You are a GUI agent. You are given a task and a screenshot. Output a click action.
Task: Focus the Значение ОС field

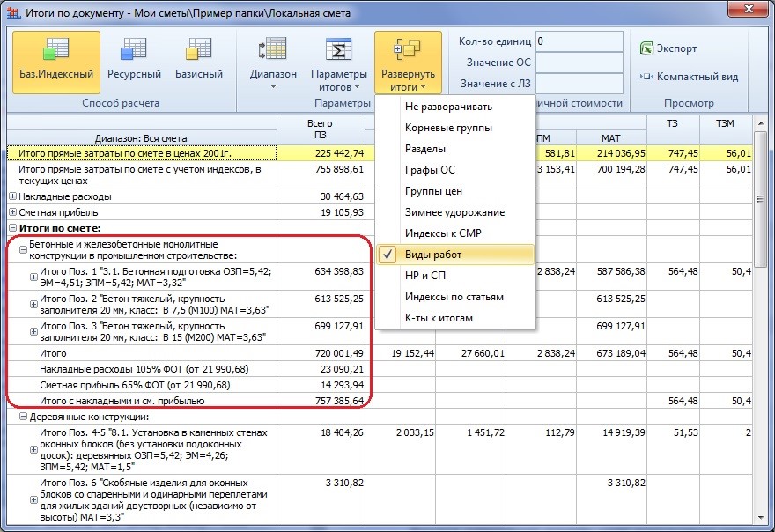[x=579, y=63]
